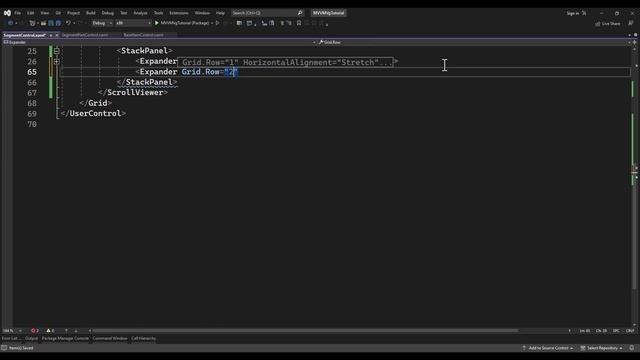Collapse the StackPanel block on line 25
Screen dimensions: 640x360
[57, 51]
